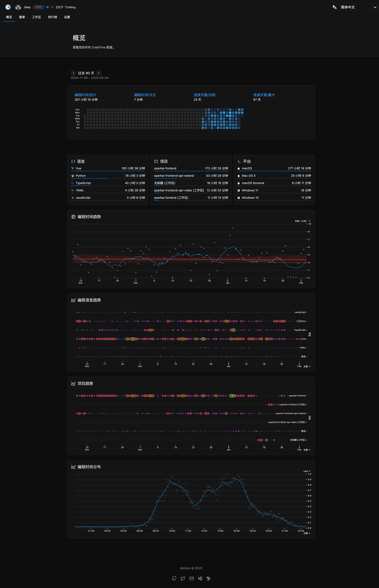Click the 编程时间/今日 stat link
The height and width of the screenshot is (588, 379).
pyautogui.click(x=145, y=95)
